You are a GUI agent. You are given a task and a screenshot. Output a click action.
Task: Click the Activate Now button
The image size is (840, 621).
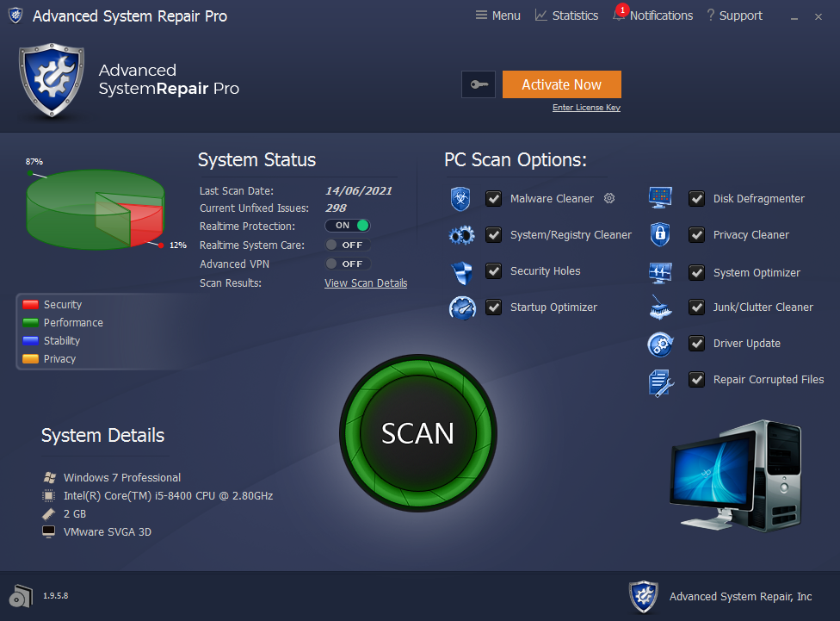click(561, 84)
